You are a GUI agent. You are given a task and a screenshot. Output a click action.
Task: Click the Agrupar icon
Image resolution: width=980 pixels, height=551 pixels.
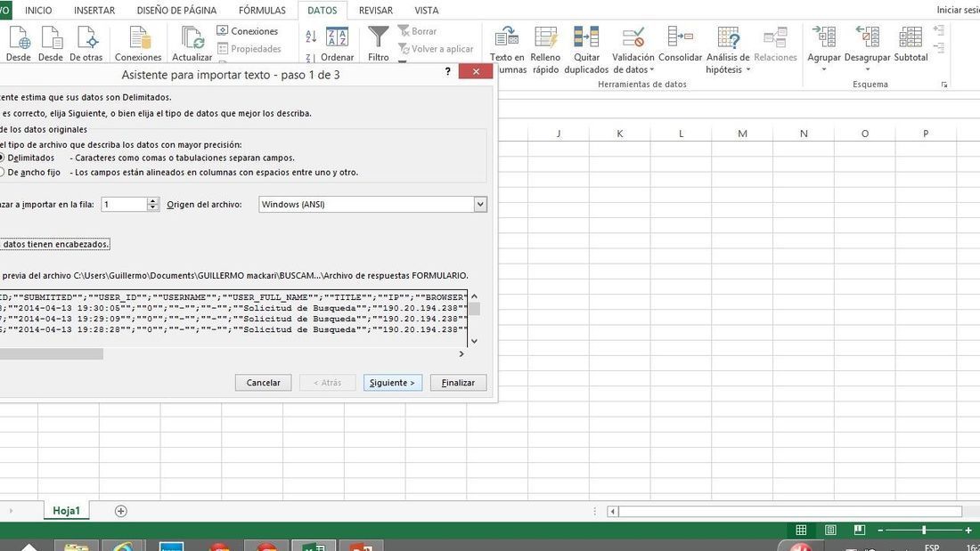(824, 37)
